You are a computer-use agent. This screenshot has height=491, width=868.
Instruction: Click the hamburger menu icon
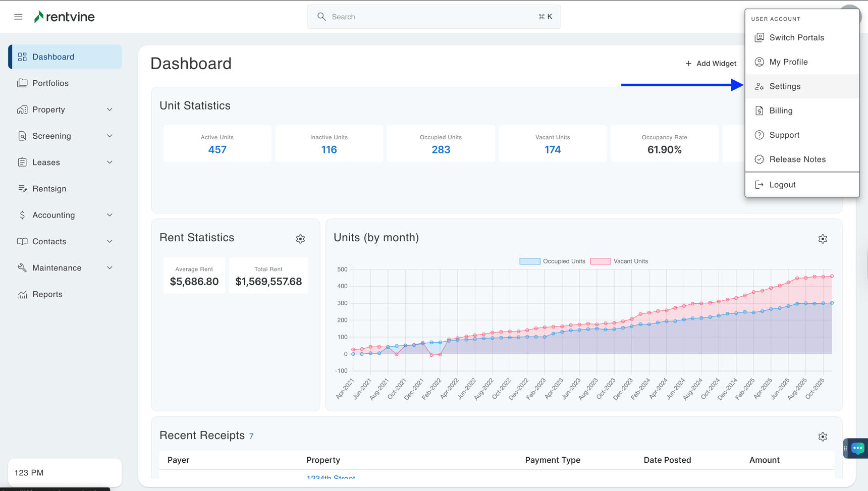click(x=18, y=17)
